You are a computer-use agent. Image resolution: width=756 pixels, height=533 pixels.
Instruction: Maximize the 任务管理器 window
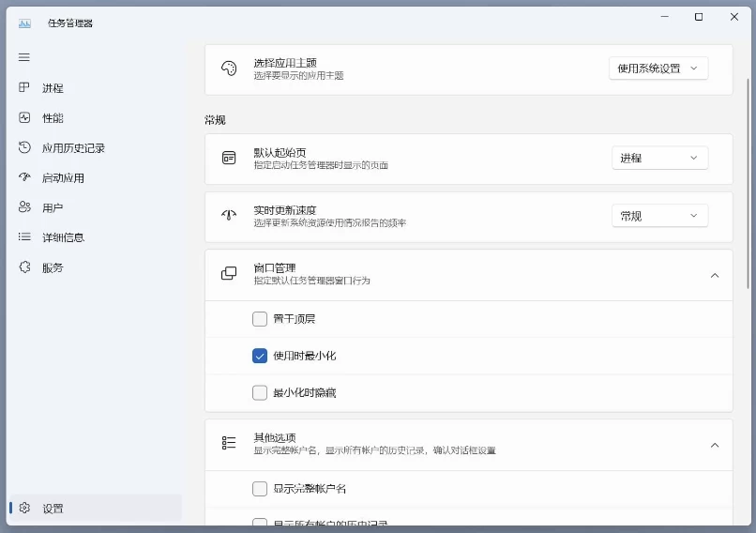tap(699, 17)
